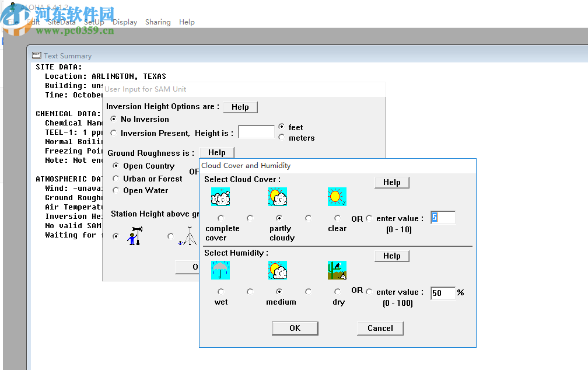Open Help for Inversion Height Options
The width and height of the screenshot is (588, 370).
click(240, 107)
